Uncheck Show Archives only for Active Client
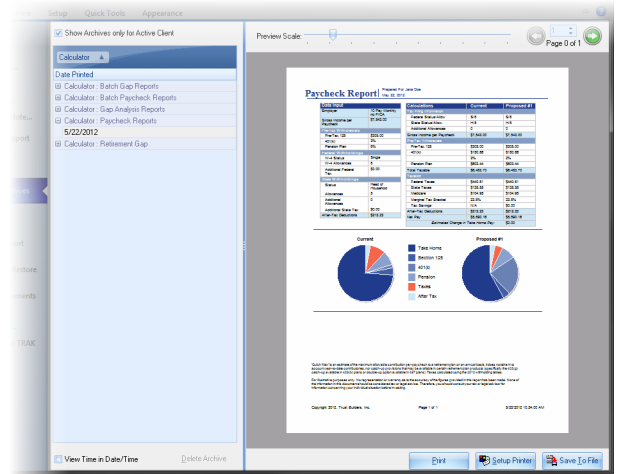 click(58, 32)
